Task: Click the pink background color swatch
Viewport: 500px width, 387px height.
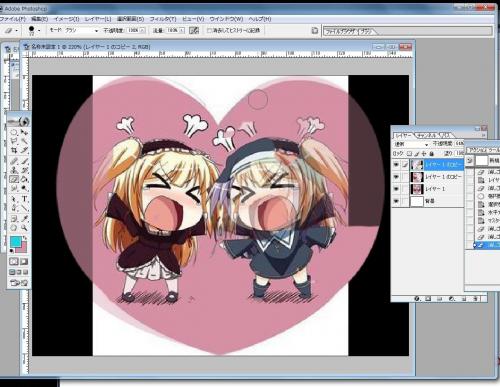Action: (23, 249)
